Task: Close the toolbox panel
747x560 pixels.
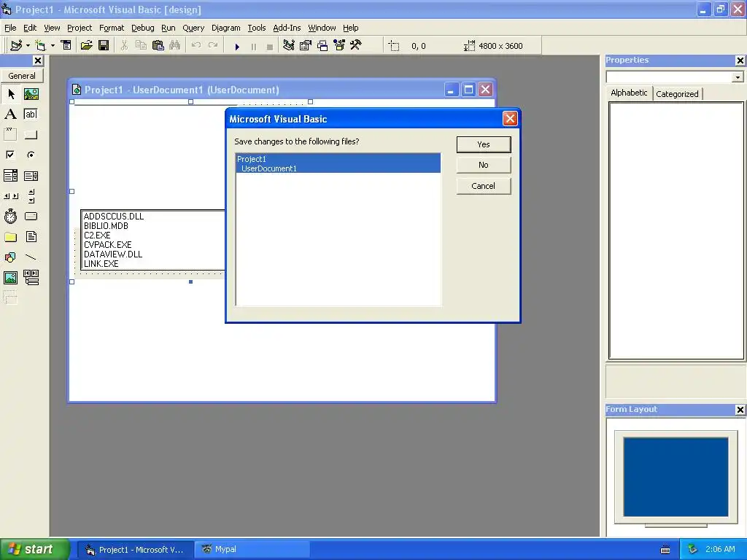Action: point(38,61)
